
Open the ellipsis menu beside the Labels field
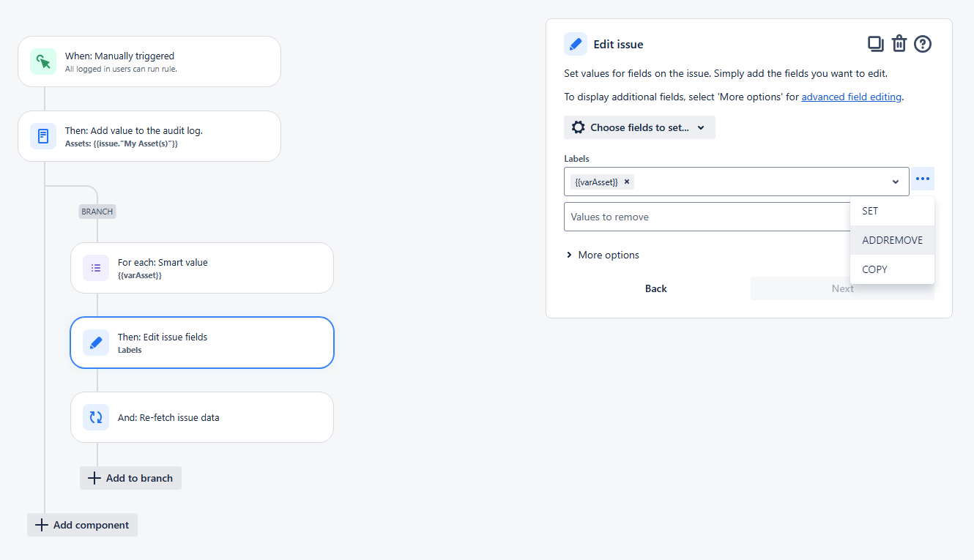[x=923, y=179]
